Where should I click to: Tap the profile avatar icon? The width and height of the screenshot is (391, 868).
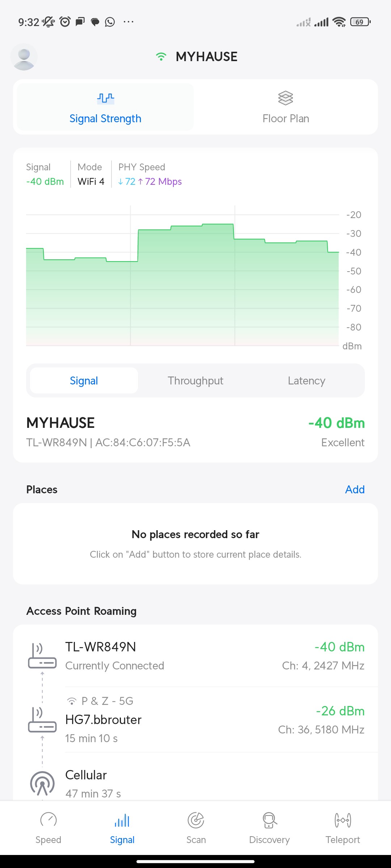[x=24, y=57]
